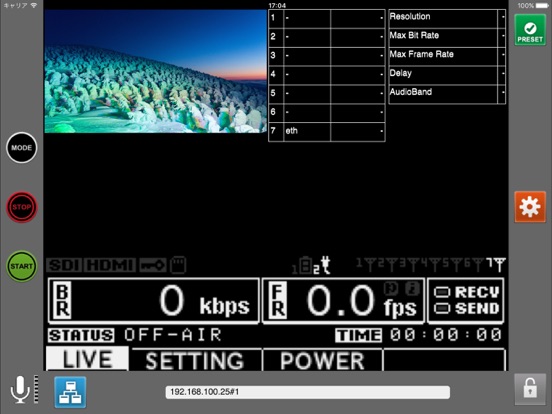Click the FR frame rate readout
Viewport: 552px width, 414px height.
pos(343,301)
